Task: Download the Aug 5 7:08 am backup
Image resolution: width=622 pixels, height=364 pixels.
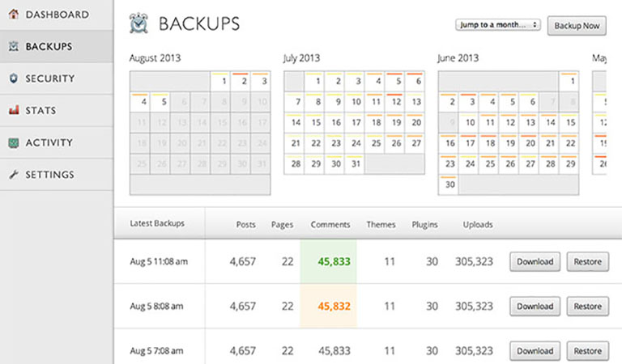Action: pyautogui.click(x=535, y=351)
